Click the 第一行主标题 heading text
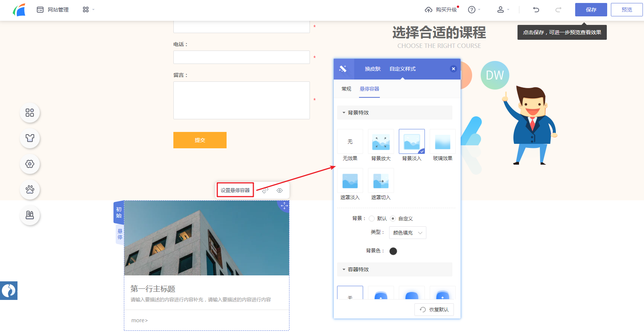The height and width of the screenshot is (333, 644). 153,289
